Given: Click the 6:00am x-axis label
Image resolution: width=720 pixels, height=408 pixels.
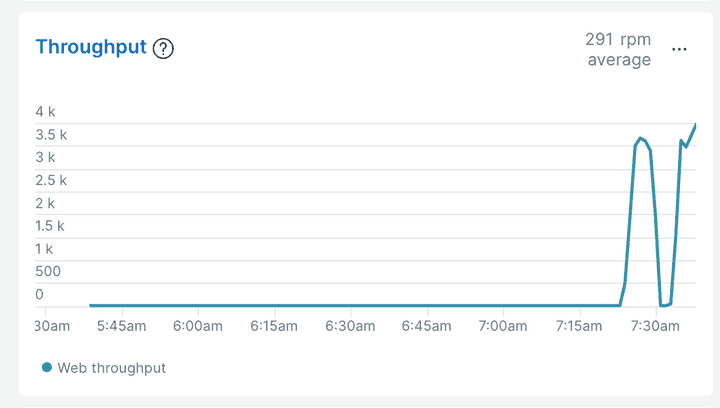Looking at the screenshot, I should pyautogui.click(x=198, y=327).
